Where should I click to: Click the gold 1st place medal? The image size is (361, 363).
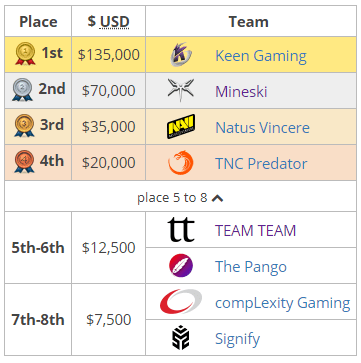[x=25, y=54]
